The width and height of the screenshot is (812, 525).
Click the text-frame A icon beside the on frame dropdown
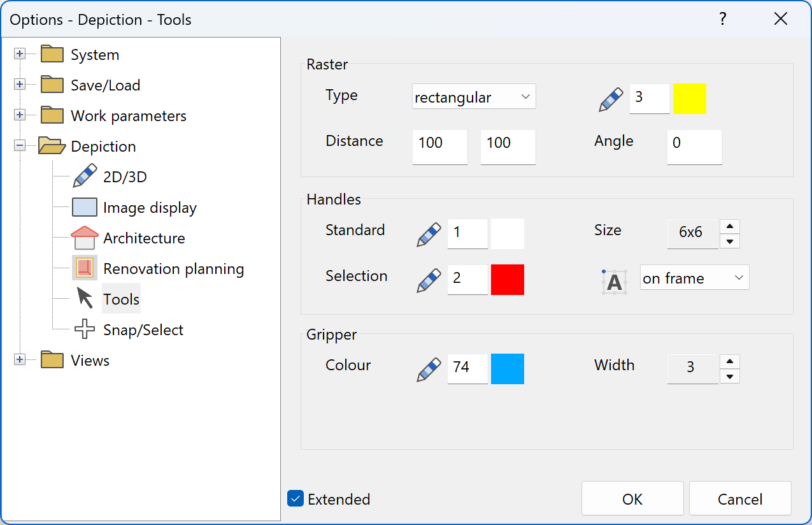pos(613,282)
